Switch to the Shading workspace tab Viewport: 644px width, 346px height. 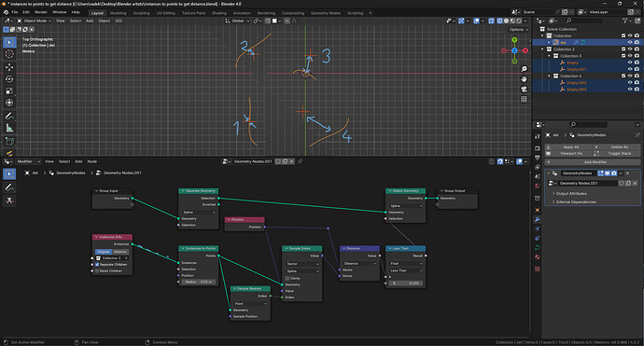tap(219, 13)
